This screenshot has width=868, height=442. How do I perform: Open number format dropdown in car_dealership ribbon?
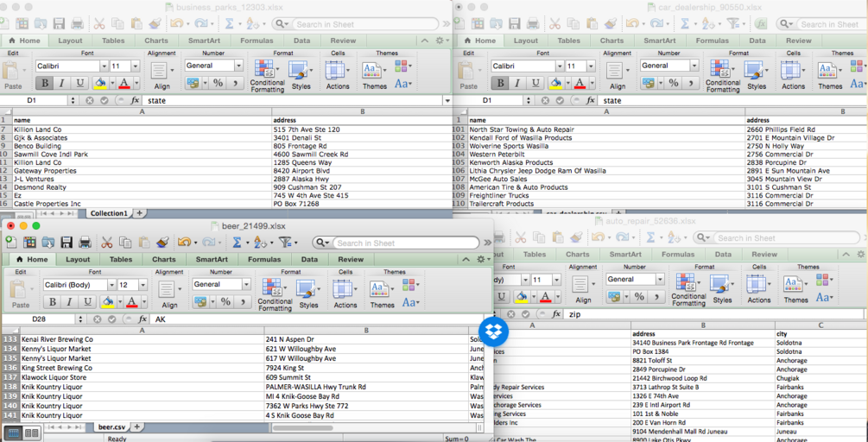(694, 66)
